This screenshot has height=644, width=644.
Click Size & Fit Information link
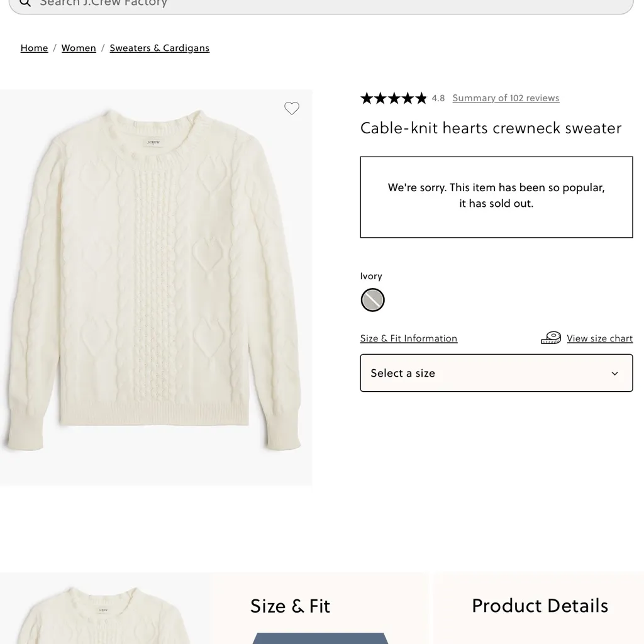click(408, 338)
